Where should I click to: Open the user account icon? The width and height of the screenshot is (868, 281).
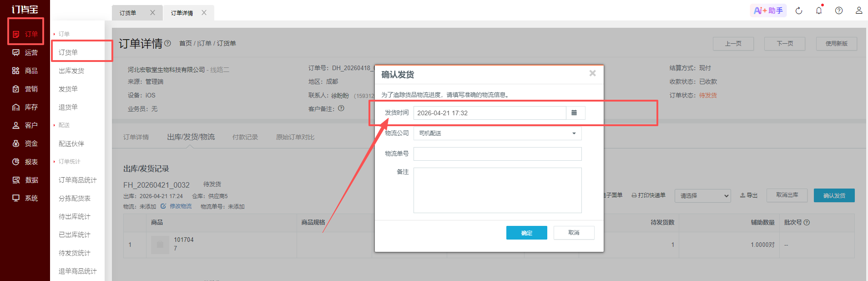[x=859, y=10]
